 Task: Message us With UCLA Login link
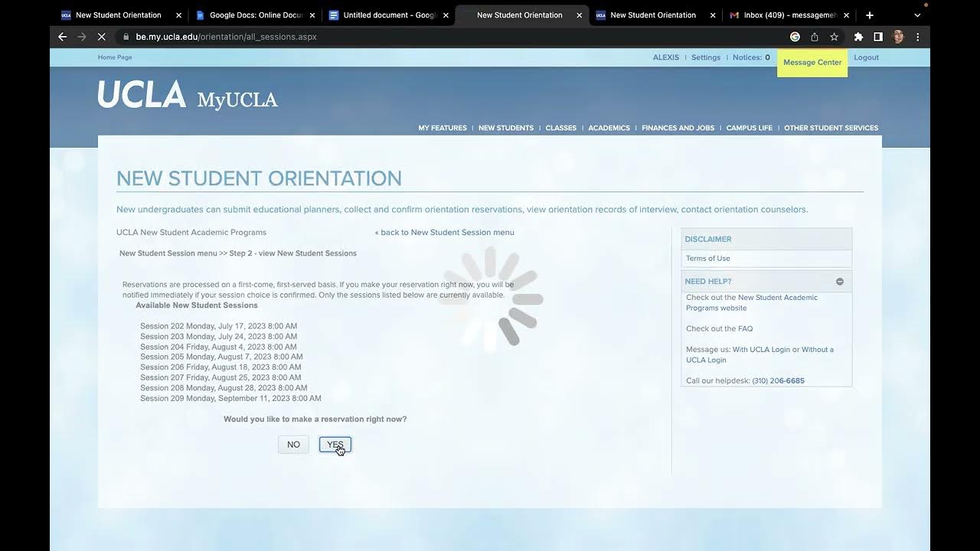tap(761, 350)
